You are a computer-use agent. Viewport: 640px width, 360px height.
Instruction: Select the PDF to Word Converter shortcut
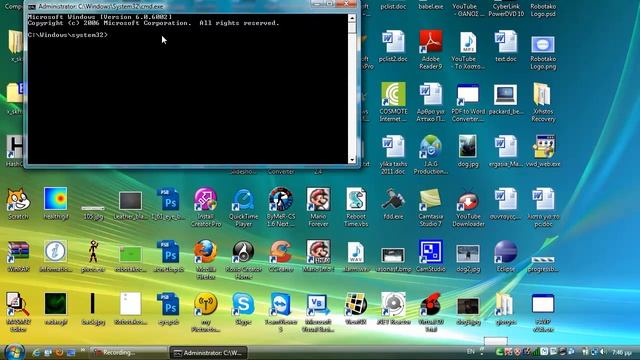(468, 102)
